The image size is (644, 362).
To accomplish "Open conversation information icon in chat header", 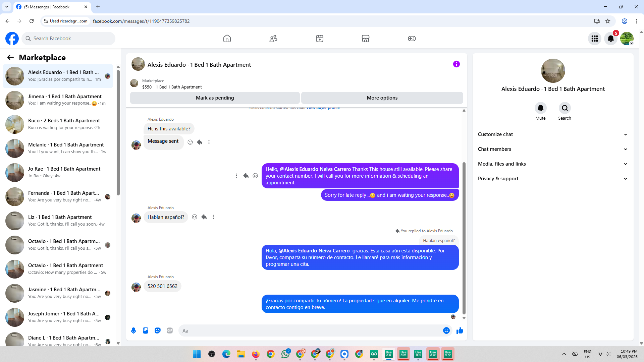I will pos(456,64).
